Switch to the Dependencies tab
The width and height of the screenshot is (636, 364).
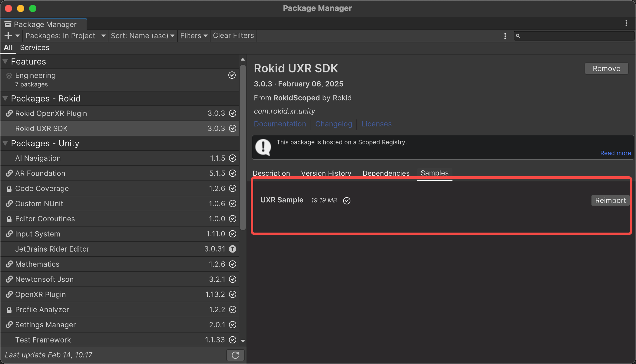(x=386, y=173)
